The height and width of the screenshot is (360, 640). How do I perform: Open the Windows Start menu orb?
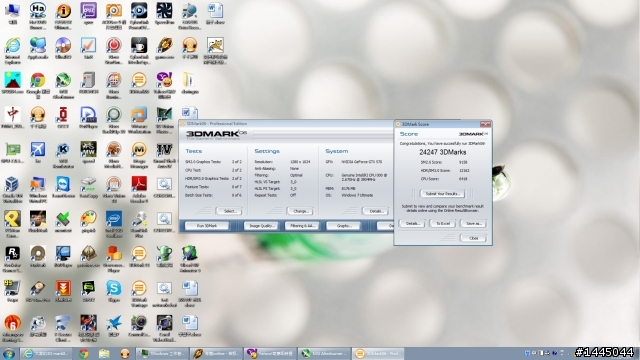point(9,353)
